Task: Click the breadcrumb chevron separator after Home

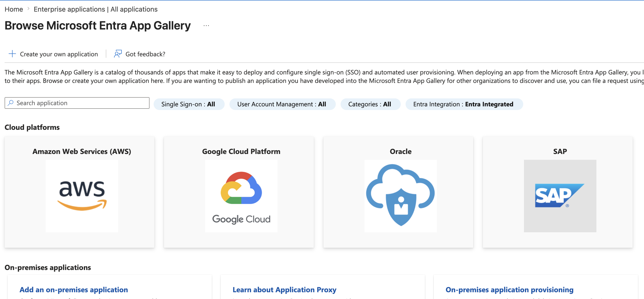Action: (x=28, y=9)
